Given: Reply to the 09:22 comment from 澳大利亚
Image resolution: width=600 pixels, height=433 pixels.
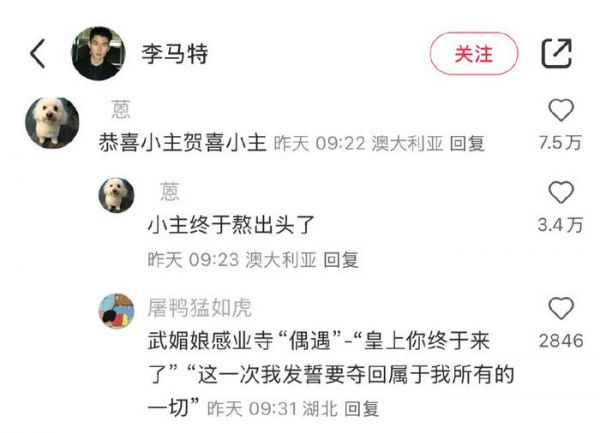Looking at the screenshot, I should point(467,144).
